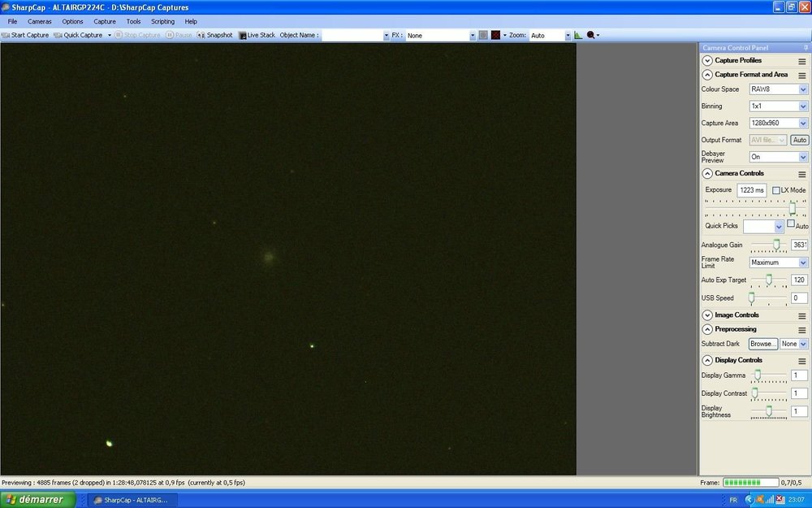Click the grey reticule overlay icon
This screenshot has width=812, height=508.
click(x=483, y=35)
